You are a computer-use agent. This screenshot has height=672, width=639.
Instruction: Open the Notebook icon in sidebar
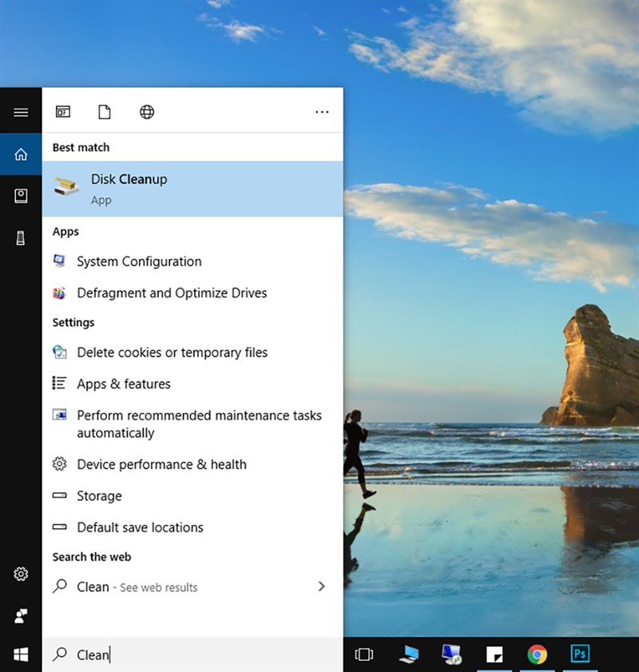coord(21,196)
